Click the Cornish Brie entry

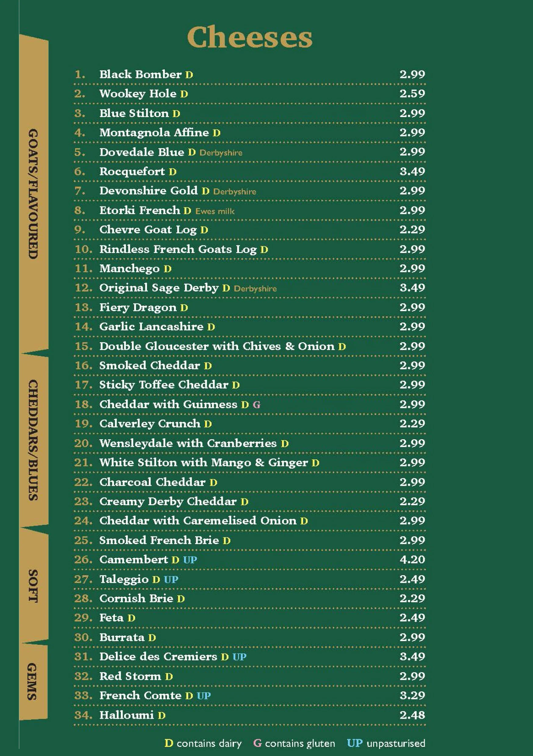click(249, 599)
